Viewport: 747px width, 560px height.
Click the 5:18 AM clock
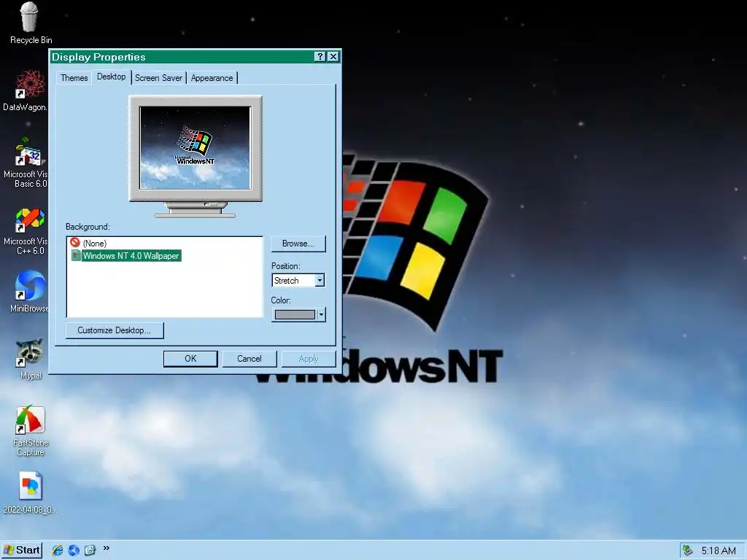[x=719, y=551]
